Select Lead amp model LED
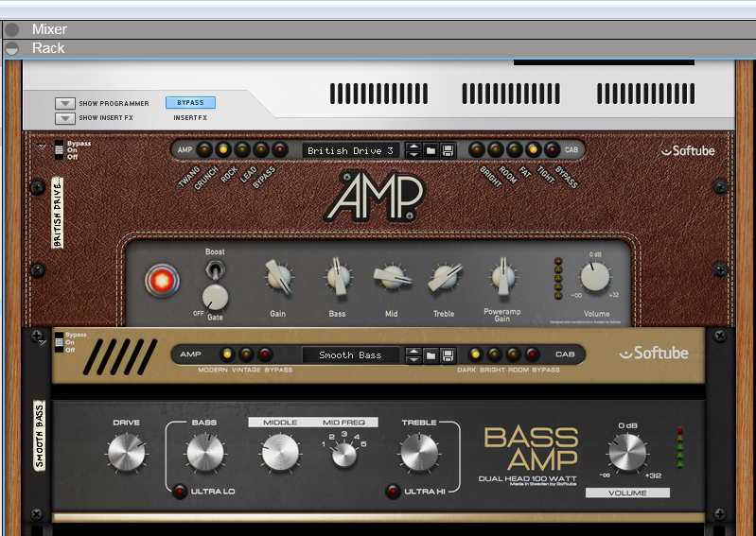This screenshot has height=536, width=756. 261,149
